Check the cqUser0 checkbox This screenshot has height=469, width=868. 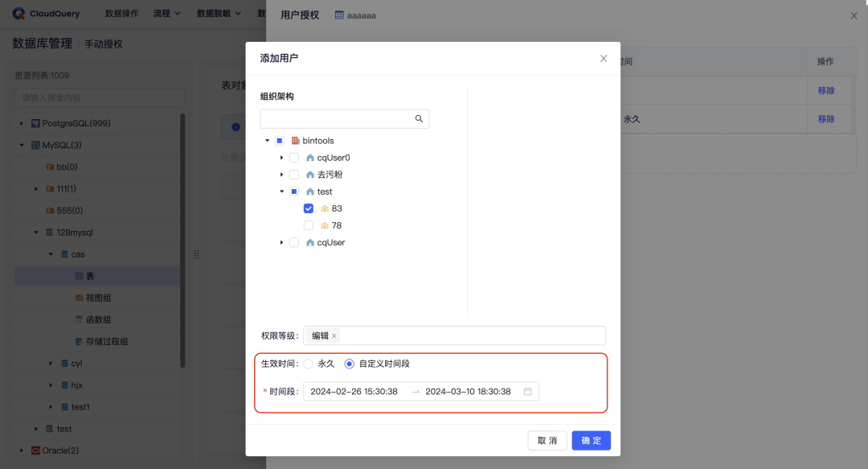tap(294, 158)
